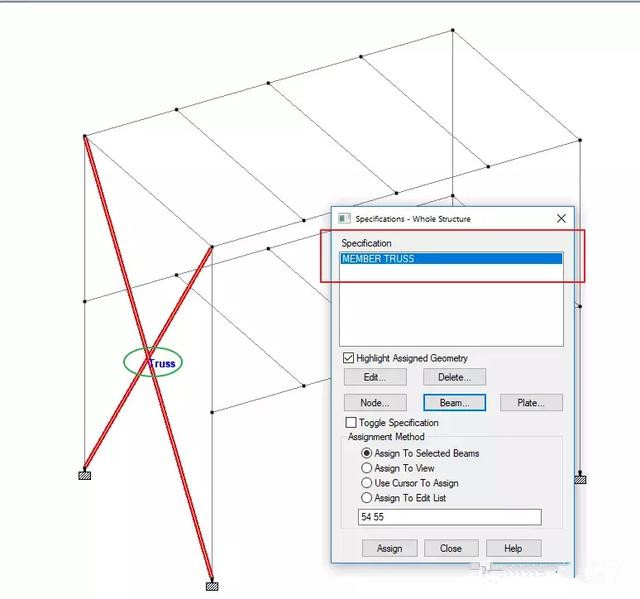Select the MEMBER TRUSS specification entry
640x599 pixels.
coord(451,259)
